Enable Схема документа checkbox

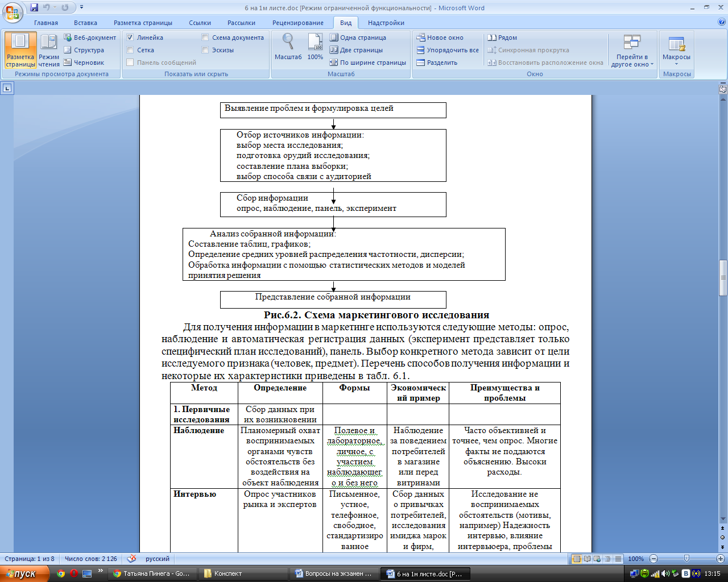205,38
